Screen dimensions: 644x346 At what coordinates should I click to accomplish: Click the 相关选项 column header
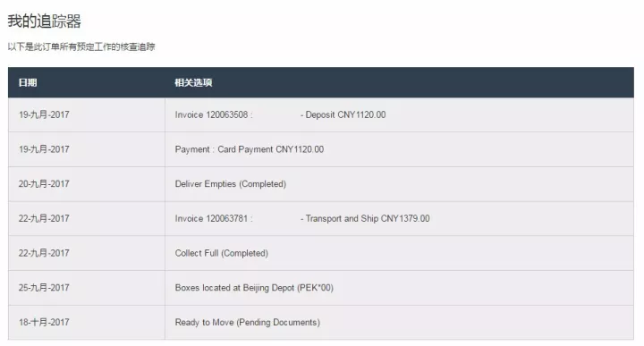(193, 82)
